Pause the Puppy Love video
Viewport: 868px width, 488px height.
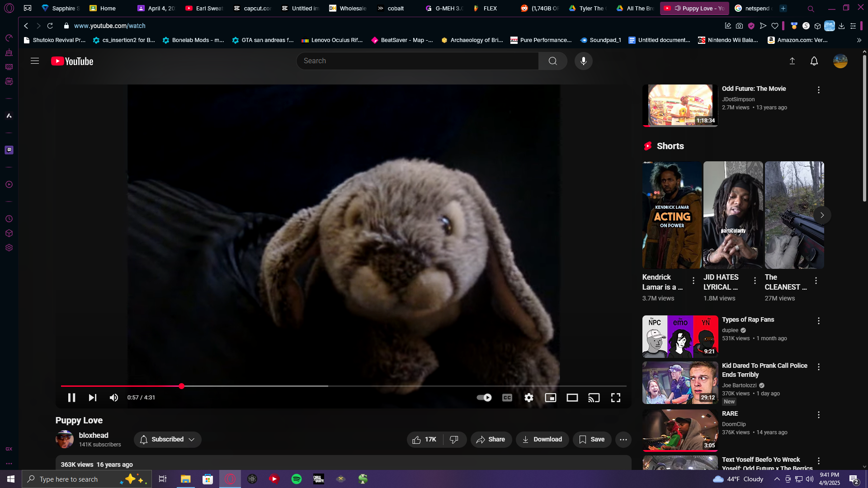point(71,398)
